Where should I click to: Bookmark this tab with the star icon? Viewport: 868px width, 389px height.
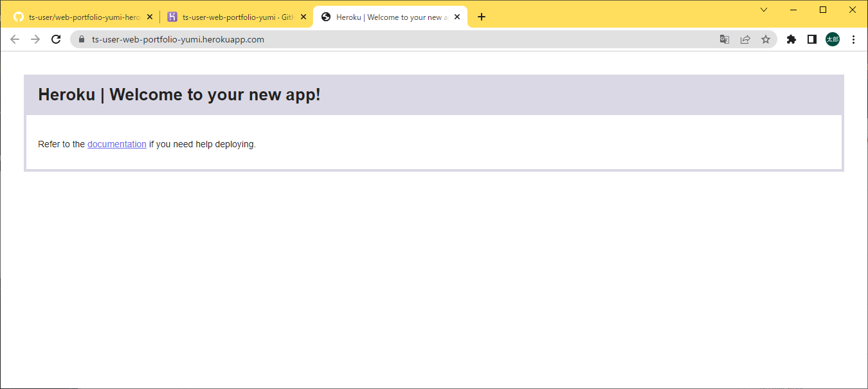point(766,39)
